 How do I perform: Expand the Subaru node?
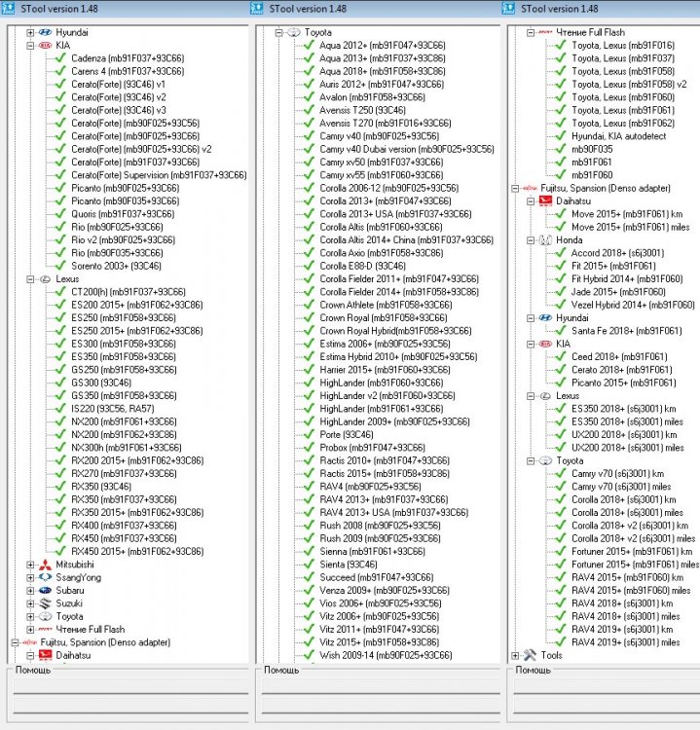[30, 591]
